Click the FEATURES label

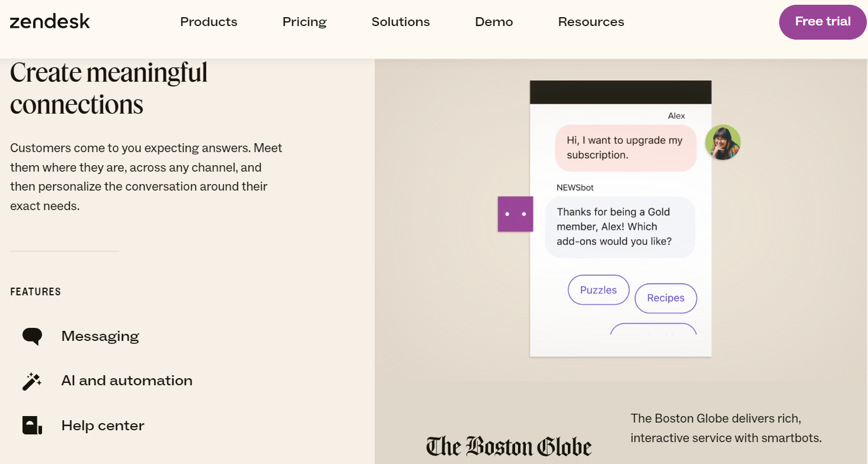[36, 292]
